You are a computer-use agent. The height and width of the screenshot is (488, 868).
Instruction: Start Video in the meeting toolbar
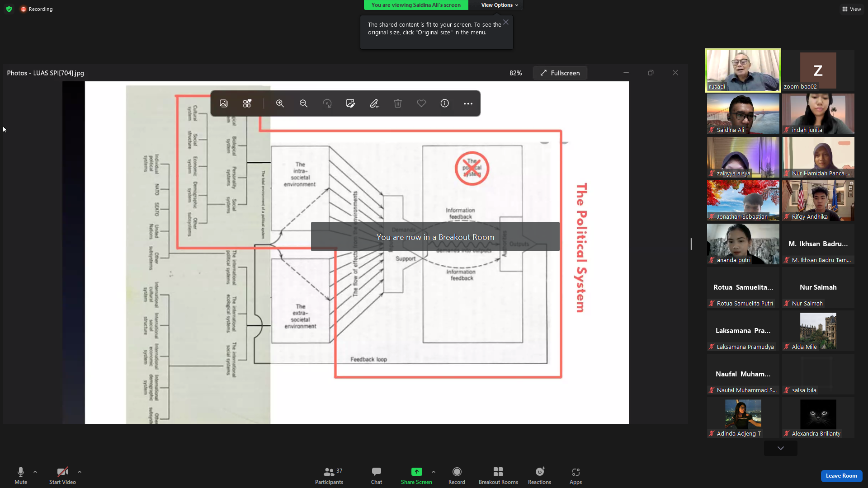[x=62, y=475]
